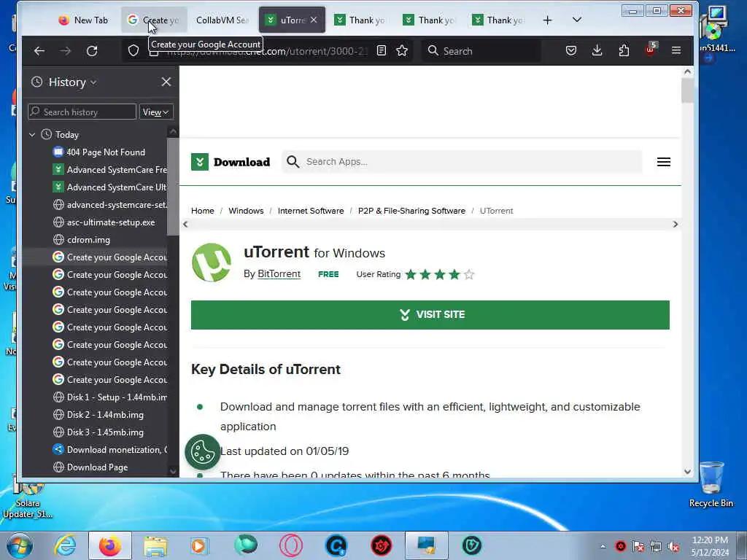Go to Home breadcrumb link
The height and width of the screenshot is (560, 747).
click(x=203, y=211)
